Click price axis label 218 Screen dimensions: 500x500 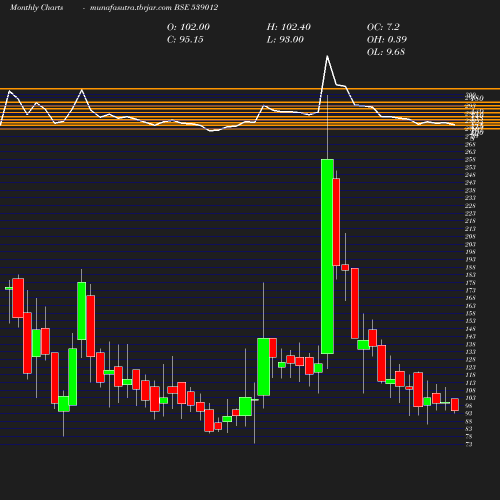point(470,221)
